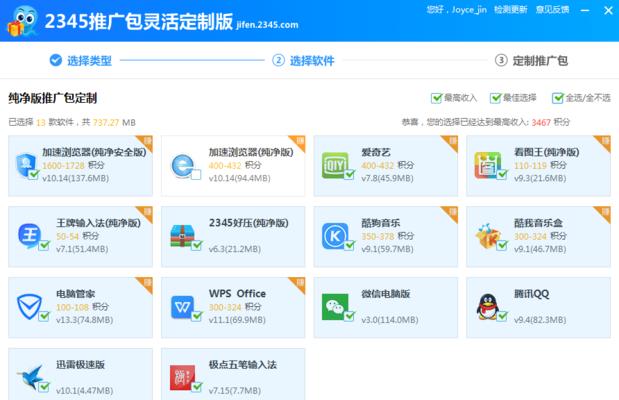Click the 极点五笔输入法 red icon
This screenshot has height=400, width=619.
(x=182, y=377)
